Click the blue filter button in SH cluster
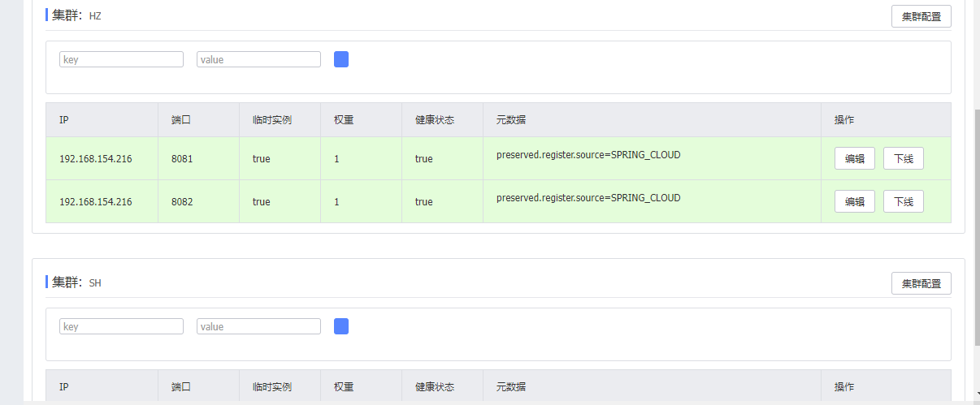The height and width of the screenshot is (405, 980). pos(341,326)
